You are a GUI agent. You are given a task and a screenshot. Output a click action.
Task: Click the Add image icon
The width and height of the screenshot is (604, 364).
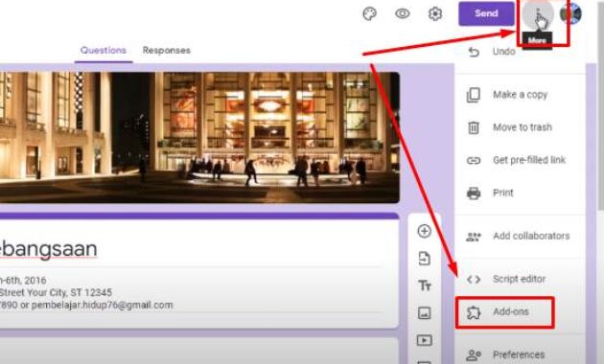(x=424, y=313)
